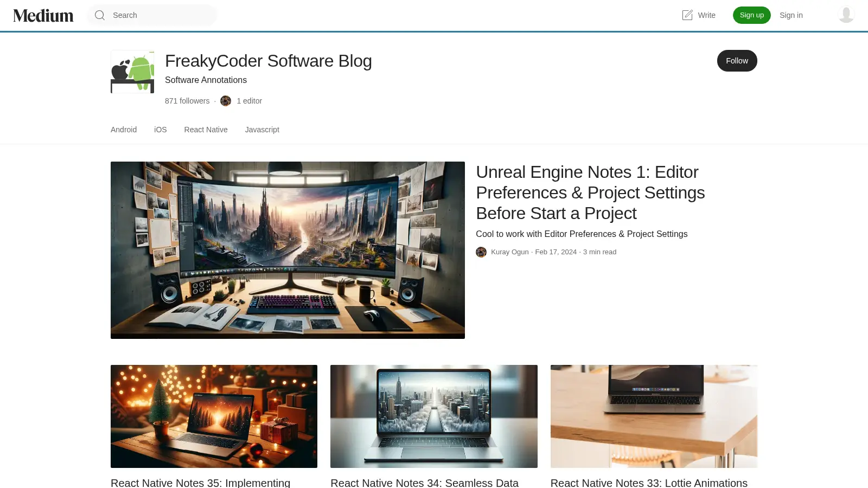Open the FreakyCoder publication logo
Screen dimensions: 868x488
[x=132, y=72]
